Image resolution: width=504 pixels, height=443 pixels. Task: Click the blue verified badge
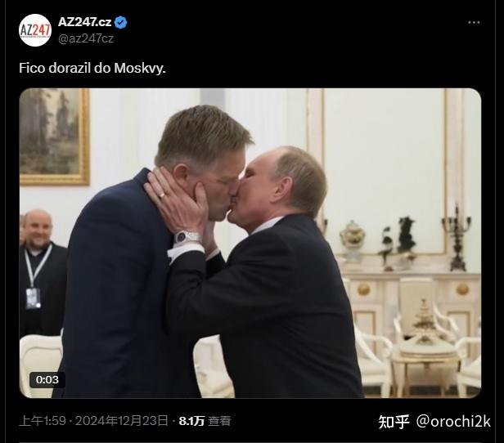[x=121, y=22]
